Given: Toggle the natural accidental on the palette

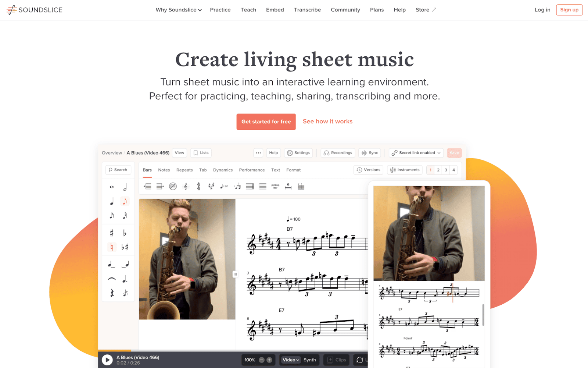Looking at the screenshot, I should pyautogui.click(x=112, y=247).
